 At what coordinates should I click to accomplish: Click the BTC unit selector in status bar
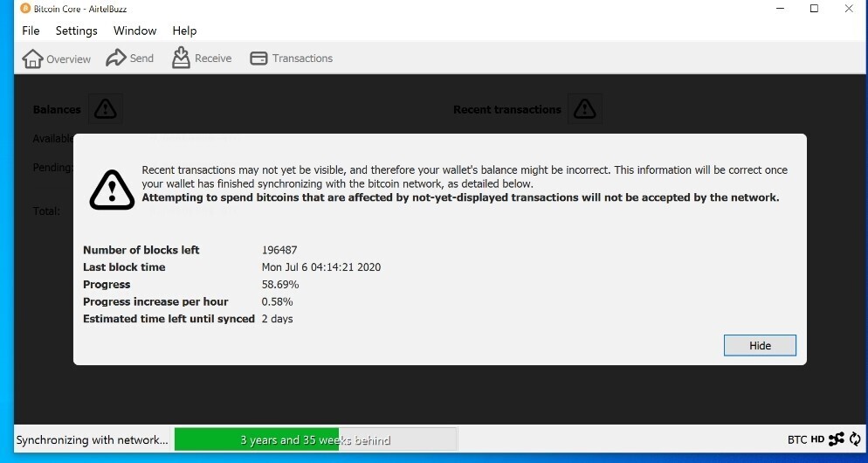click(797, 439)
